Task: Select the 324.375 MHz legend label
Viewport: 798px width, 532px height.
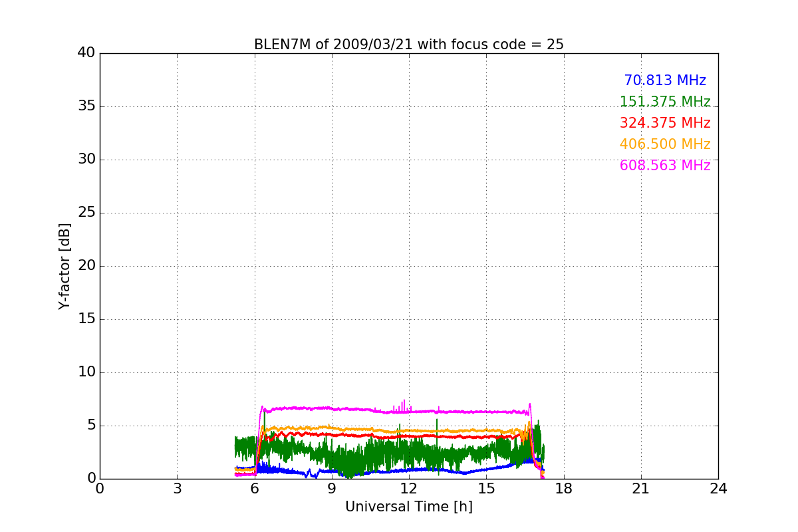Action: 665,123
